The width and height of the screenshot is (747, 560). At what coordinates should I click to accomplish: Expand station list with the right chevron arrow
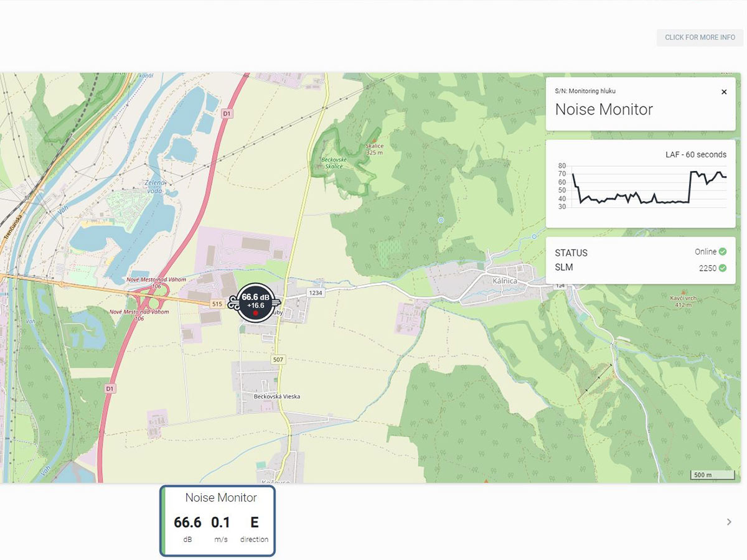coord(729,522)
